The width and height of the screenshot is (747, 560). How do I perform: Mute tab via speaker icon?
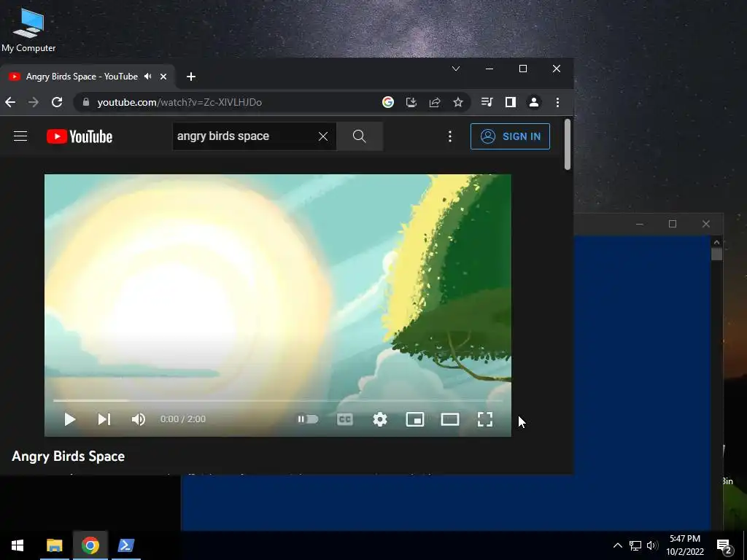pyautogui.click(x=148, y=76)
